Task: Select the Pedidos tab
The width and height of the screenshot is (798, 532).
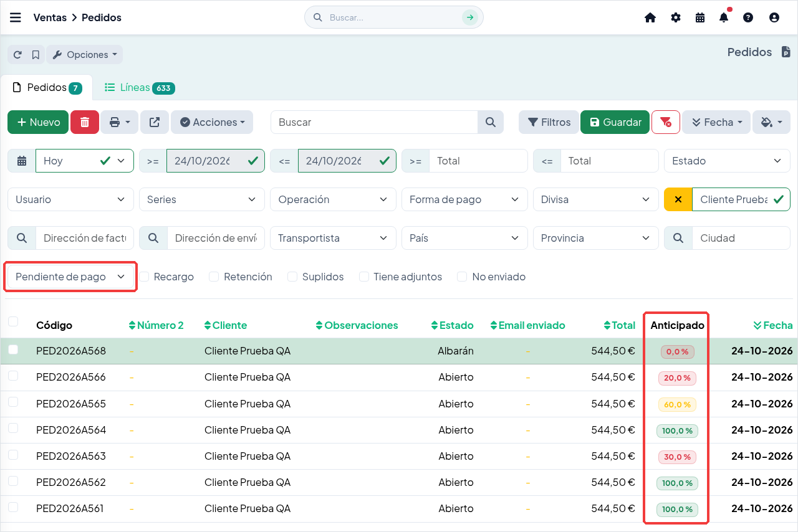Action: pos(47,88)
